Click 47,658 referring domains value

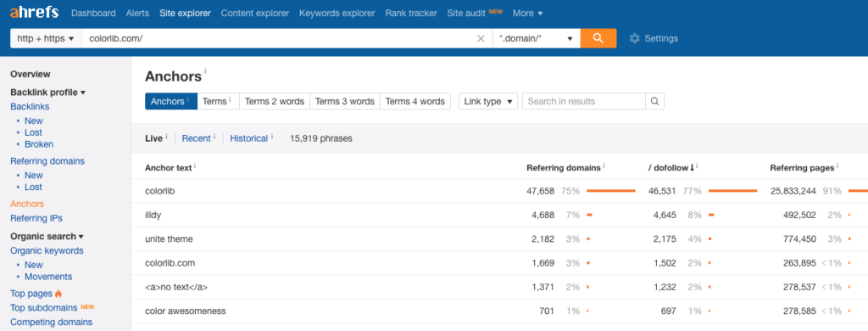[x=540, y=191]
